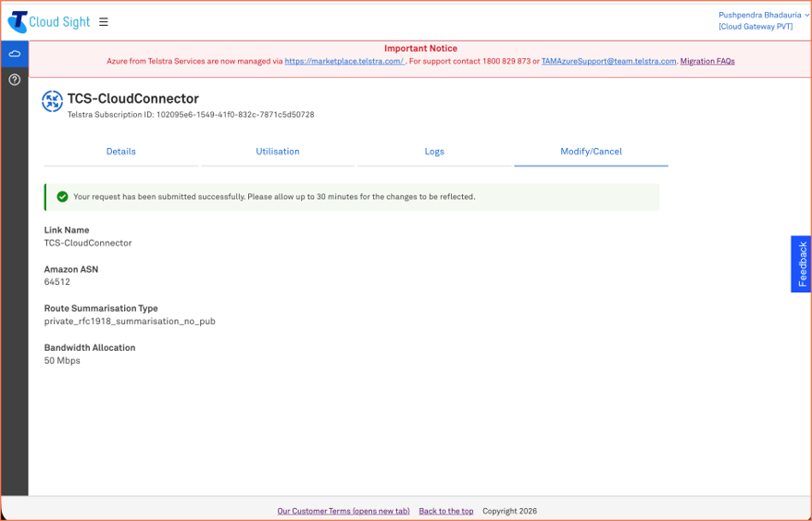Click the [Cloud Gateway PVT] account text
Viewport: 812px width, 521px height.
[756, 27]
